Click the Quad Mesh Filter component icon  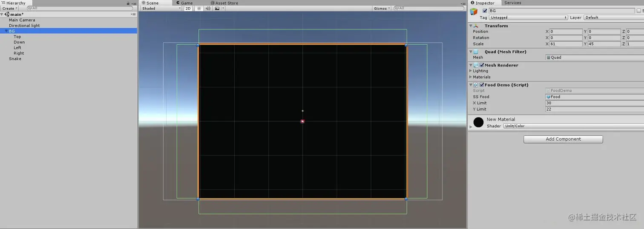coord(477,52)
